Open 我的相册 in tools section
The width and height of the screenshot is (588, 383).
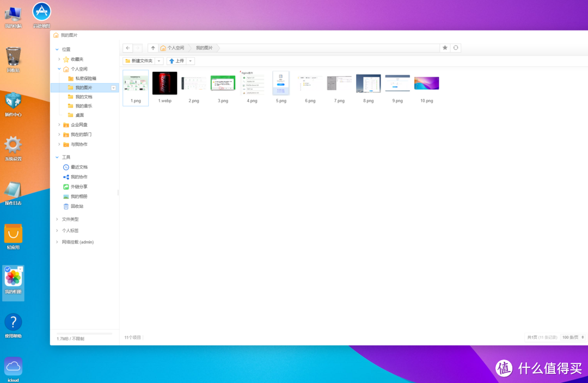pos(78,196)
